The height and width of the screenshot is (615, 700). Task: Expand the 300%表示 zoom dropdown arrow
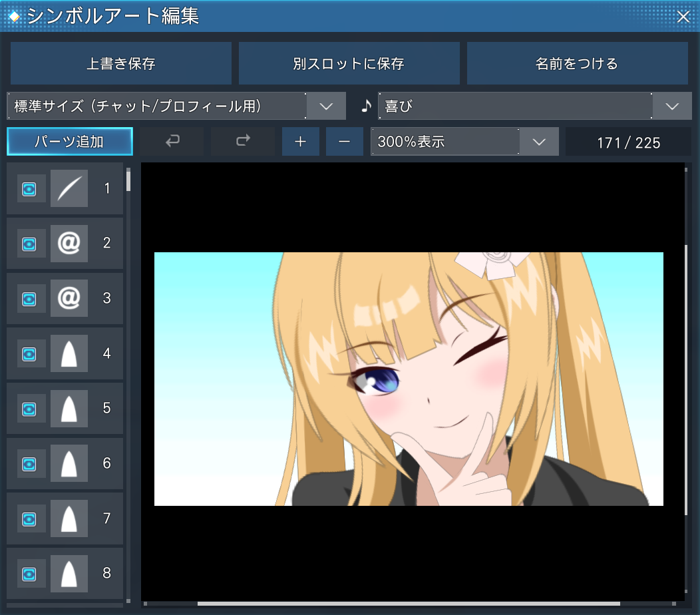(539, 142)
